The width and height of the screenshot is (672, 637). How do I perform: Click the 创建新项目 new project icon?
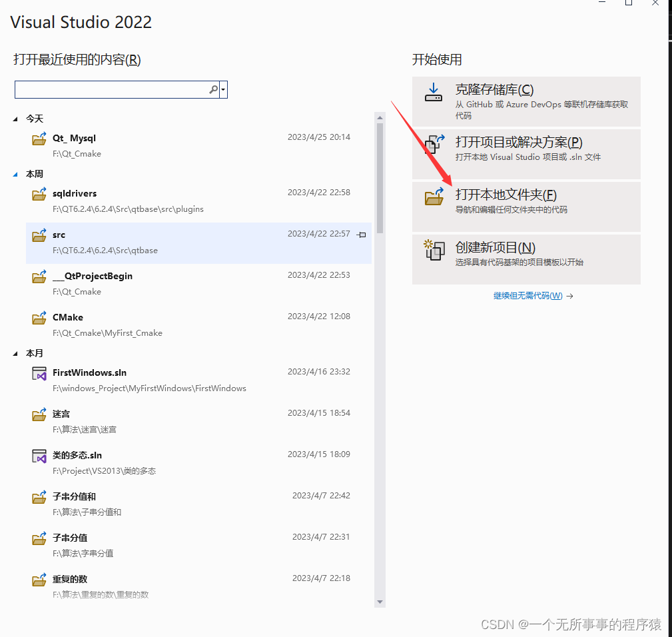click(434, 252)
